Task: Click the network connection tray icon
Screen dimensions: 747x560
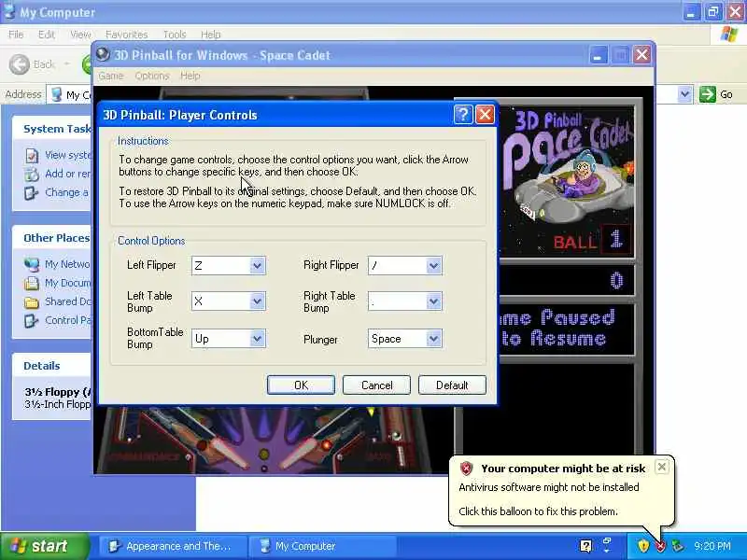Action: point(678,546)
